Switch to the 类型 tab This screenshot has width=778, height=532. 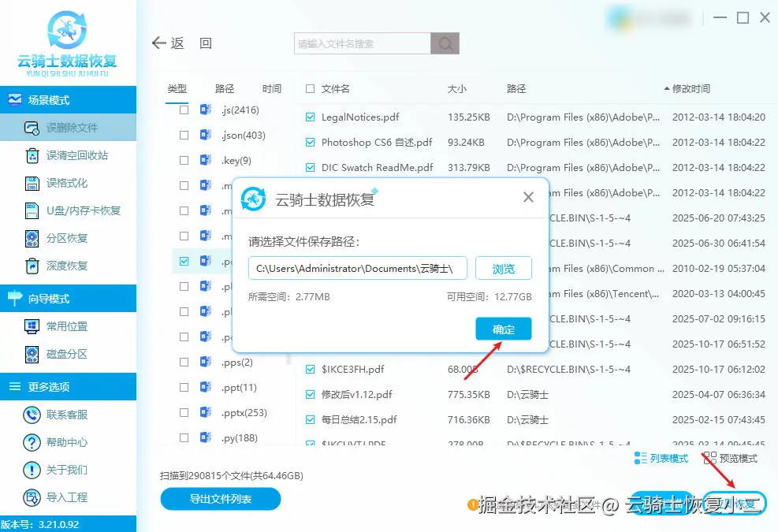coord(177,89)
